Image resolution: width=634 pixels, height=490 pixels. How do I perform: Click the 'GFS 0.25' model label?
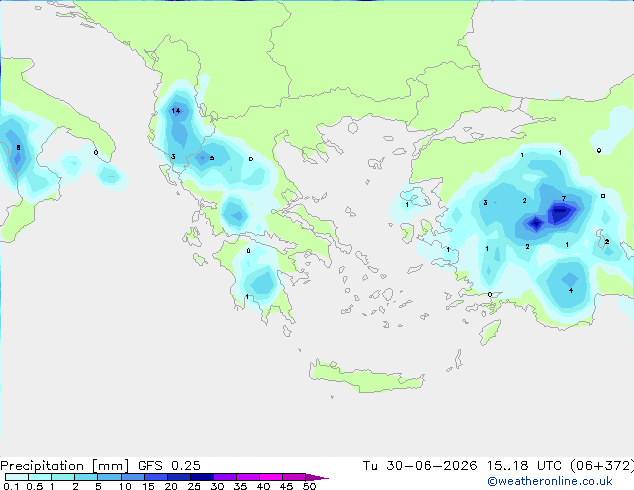(x=169, y=466)
